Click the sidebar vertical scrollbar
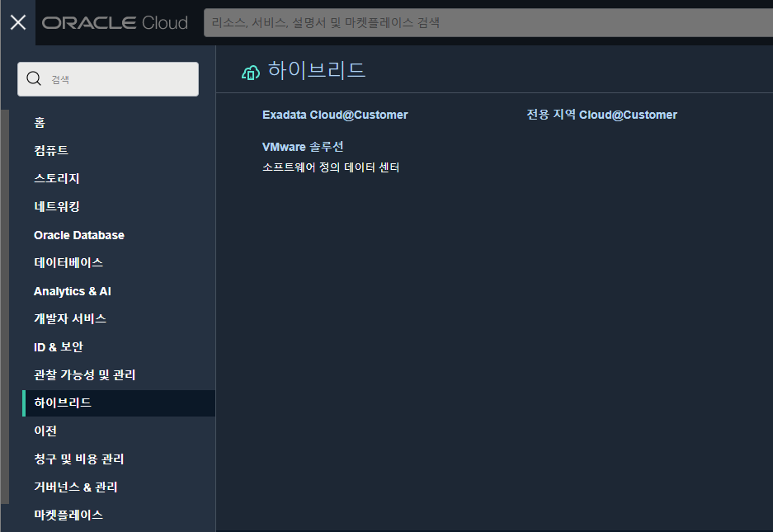The width and height of the screenshot is (773, 532). click(5, 307)
